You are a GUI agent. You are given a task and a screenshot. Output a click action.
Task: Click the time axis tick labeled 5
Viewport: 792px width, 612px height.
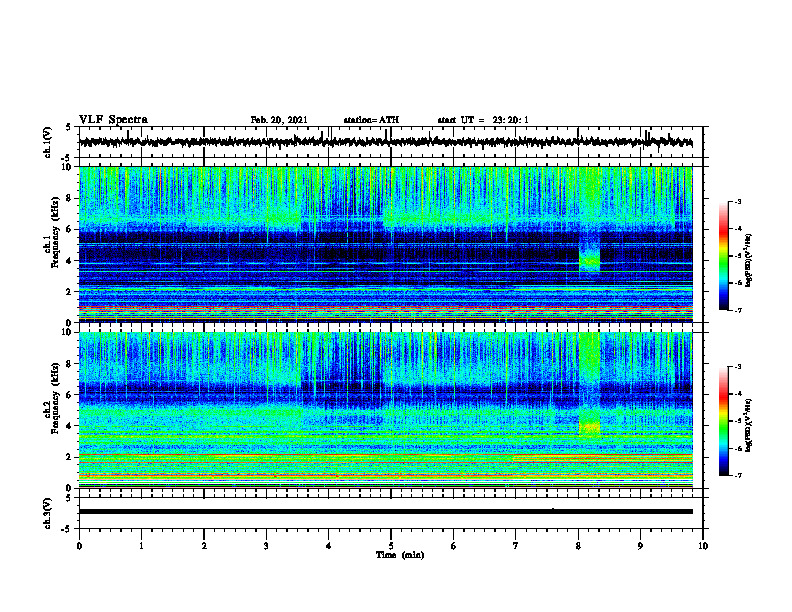pyautogui.click(x=391, y=546)
